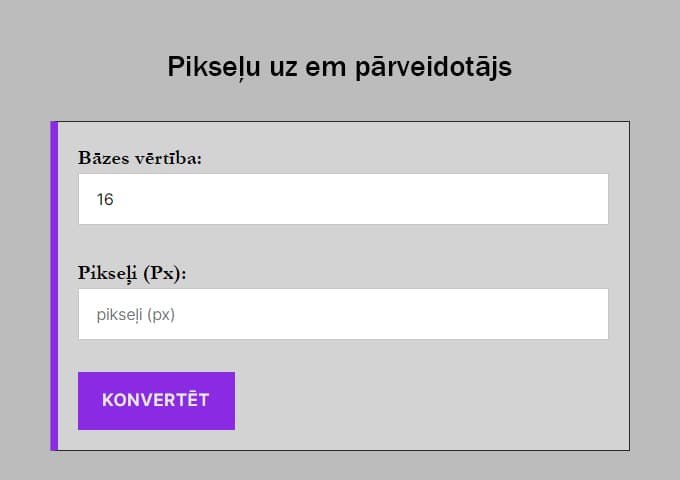Click the empty right end of the base value field
Screen dimensions: 680x480
[570, 199]
